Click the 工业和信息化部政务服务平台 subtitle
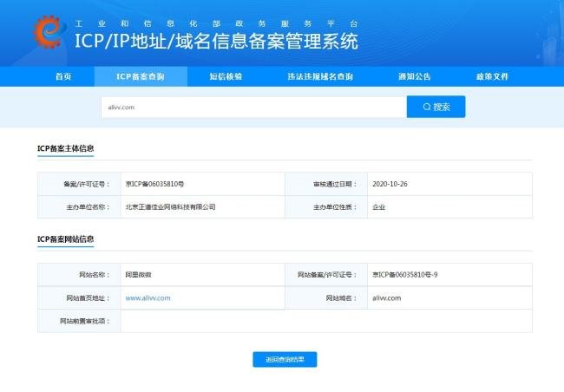This screenshot has height=392, width=564. (x=216, y=23)
